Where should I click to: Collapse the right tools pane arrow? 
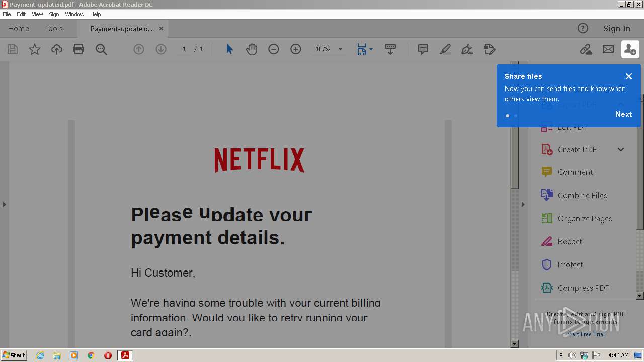[x=523, y=204]
